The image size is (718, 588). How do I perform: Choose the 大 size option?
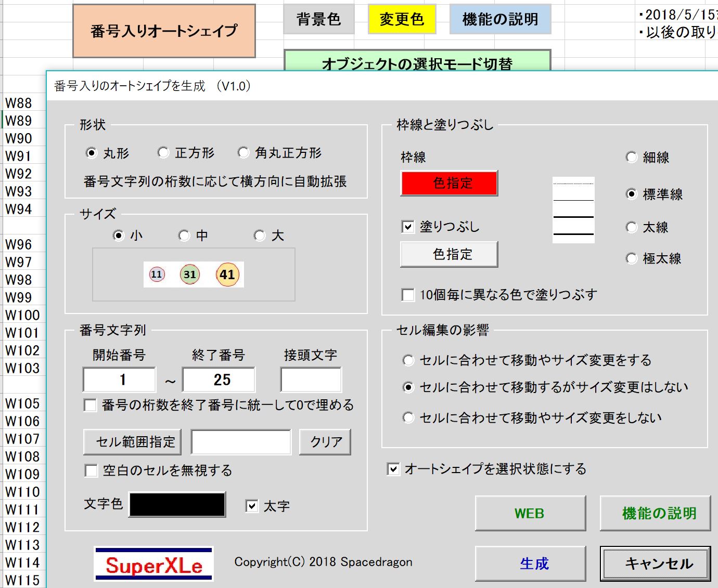click(x=259, y=236)
